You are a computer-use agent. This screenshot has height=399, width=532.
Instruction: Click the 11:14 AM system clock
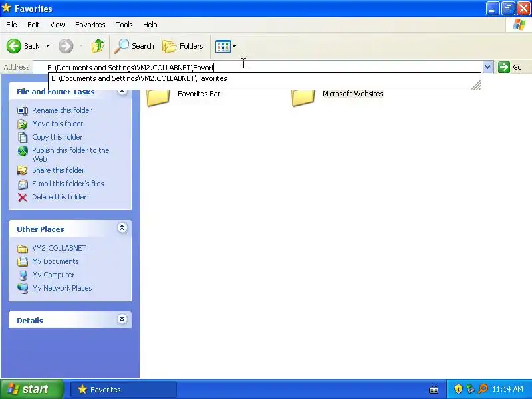pos(507,389)
